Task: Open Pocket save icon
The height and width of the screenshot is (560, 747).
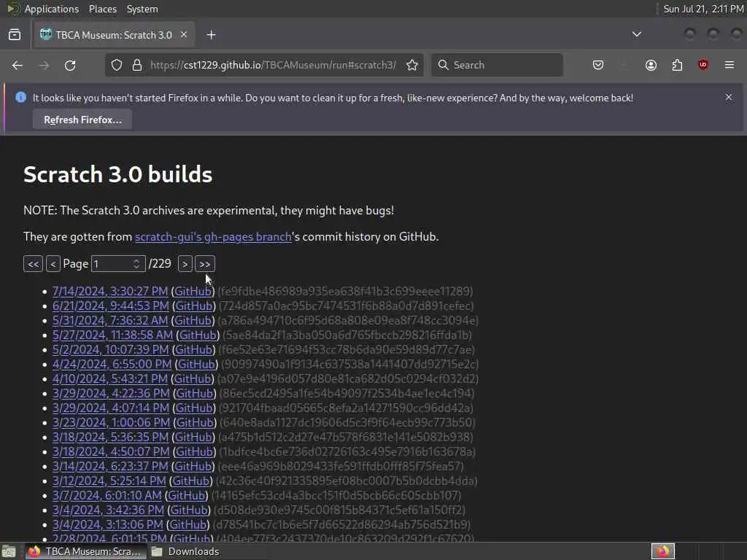Action: [598, 65]
